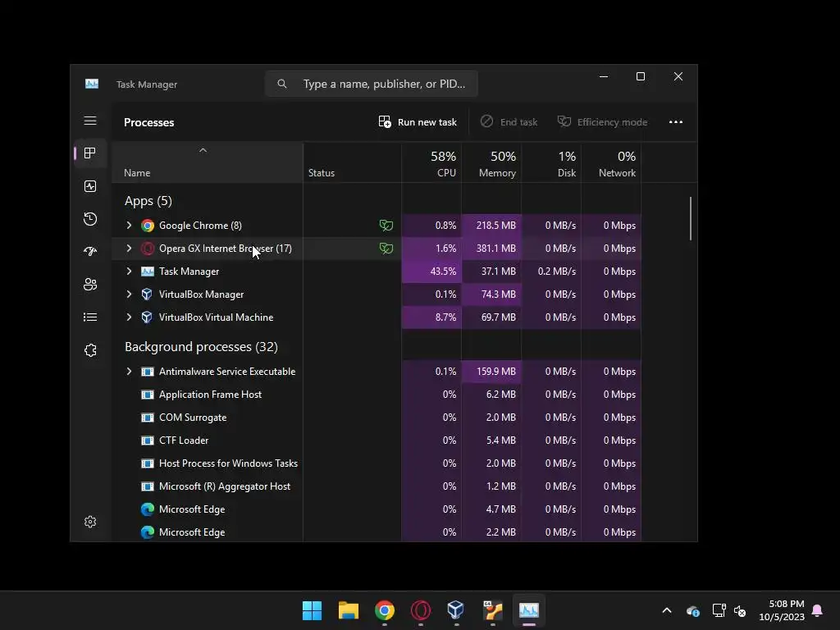Click Opera GX efficiency mode leaf icon
The width and height of the screenshot is (840, 630).
click(386, 249)
